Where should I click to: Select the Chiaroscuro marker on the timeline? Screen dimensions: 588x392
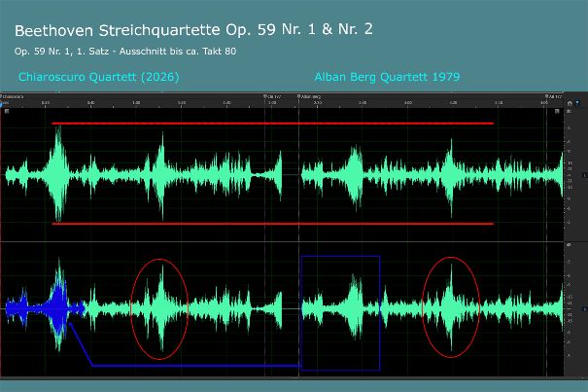point(13,97)
